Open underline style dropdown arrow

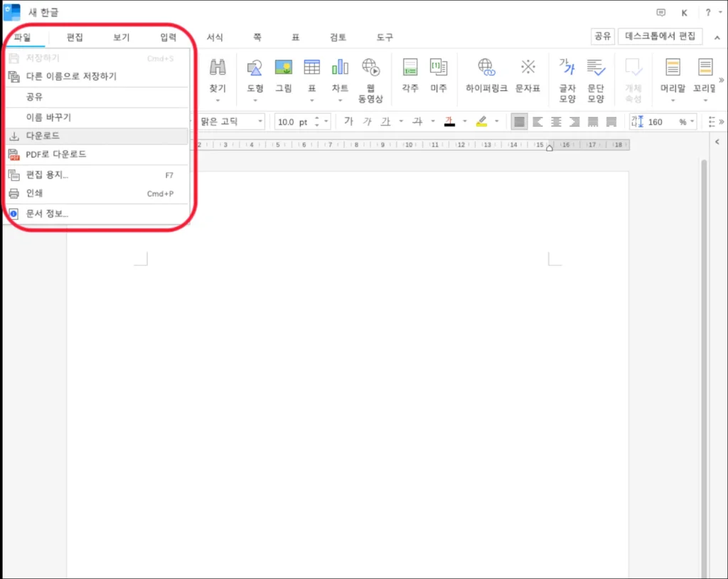401,122
